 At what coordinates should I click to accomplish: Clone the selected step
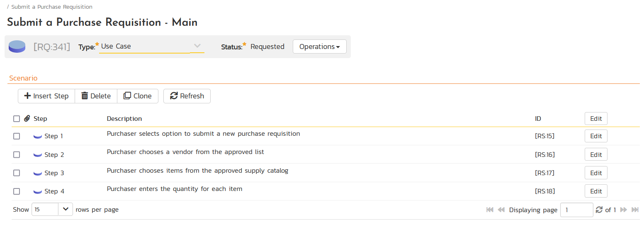click(x=138, y=96)
